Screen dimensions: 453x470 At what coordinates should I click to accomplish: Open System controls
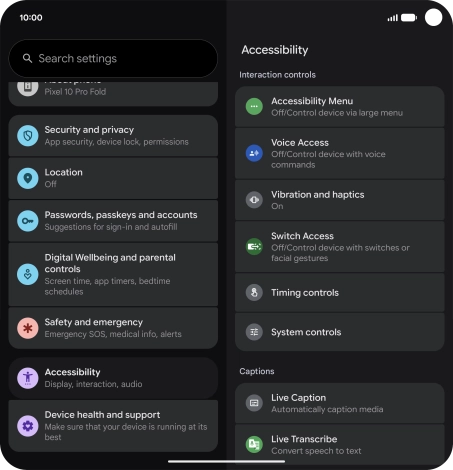click(340, 332)
